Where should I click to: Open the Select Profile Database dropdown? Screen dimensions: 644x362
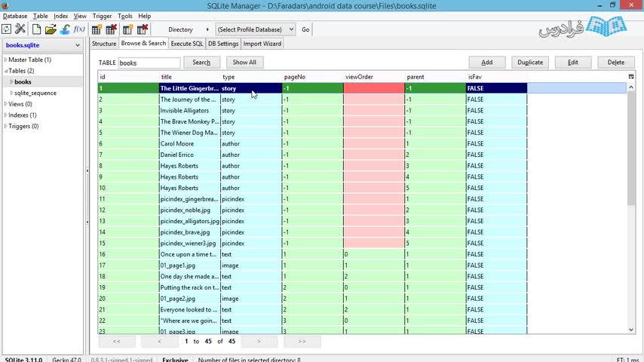255,29
